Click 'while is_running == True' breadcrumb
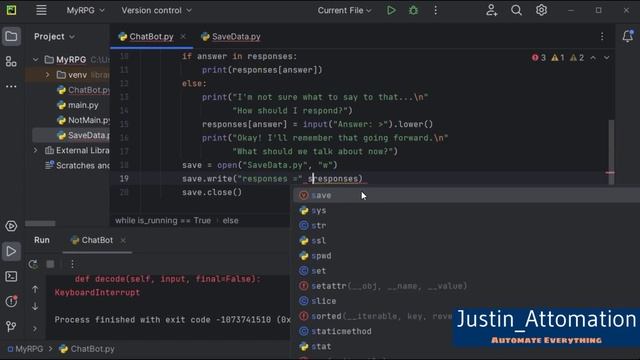Image resolution: width=640 pixels, height=360 pixels. (x=163, y=220)
